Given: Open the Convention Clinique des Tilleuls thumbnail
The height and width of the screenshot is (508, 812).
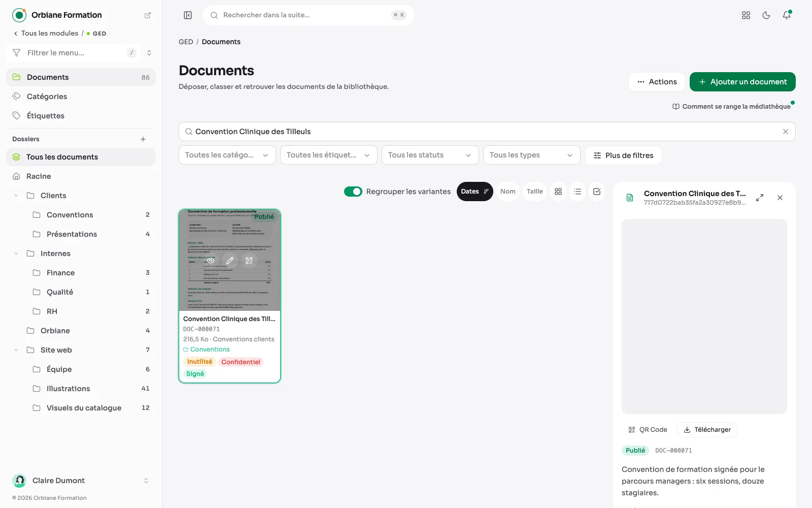Looking at the screenshot, I should pyautogui.click(x=230, y=260).
